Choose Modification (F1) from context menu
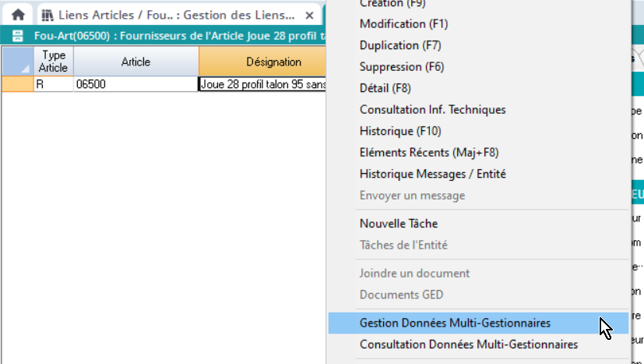The image size is (644, 364). coord(403,24)
